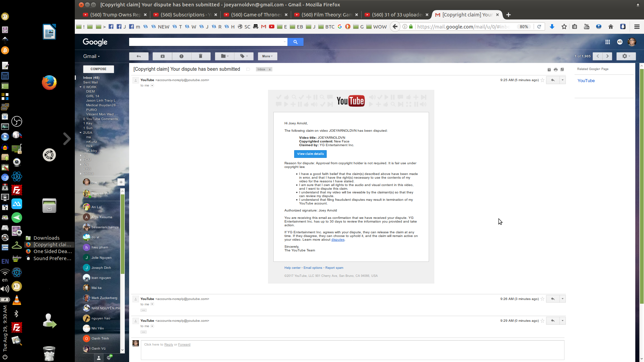
Task: Open the Firefox downloads arrow
Action: (552, 26)
